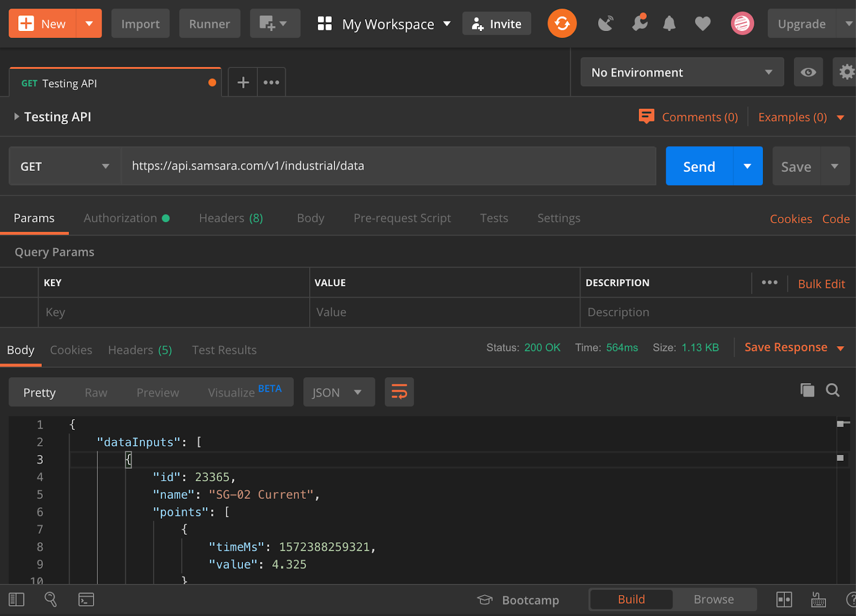The image size is (856, 616).
Task: Open the JSON format dropdown
Action: pyautogui.click(x=339, y=392)
